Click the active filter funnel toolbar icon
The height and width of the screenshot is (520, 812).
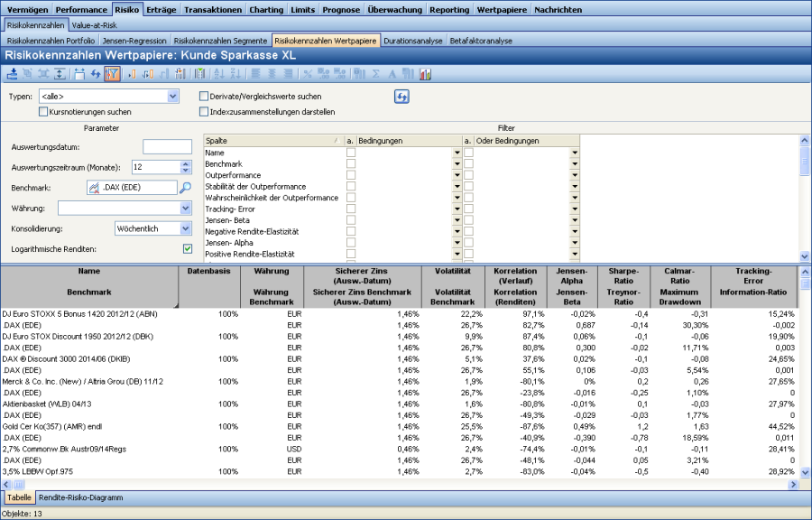[x=112, y=73]
